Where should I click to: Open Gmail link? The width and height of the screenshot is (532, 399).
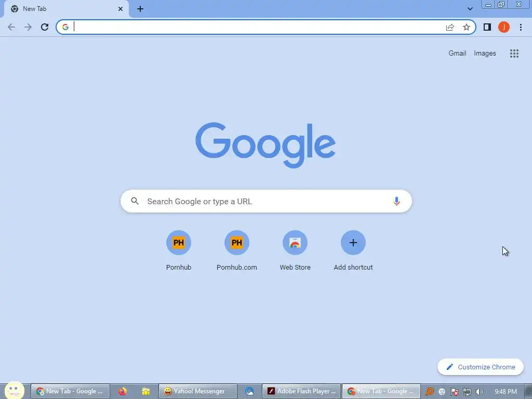pos(457,54)
